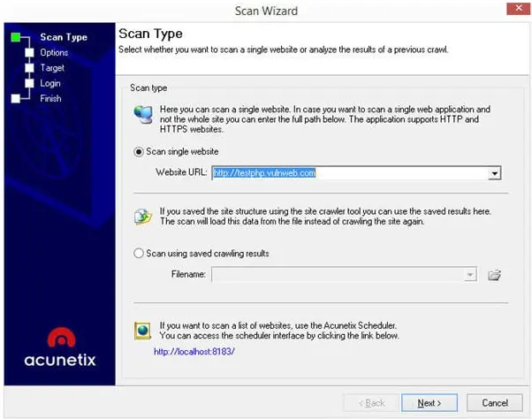The image size is (532, 419).
Task: Click the green Scan Type step marker
Action: [x=15, y=37]
